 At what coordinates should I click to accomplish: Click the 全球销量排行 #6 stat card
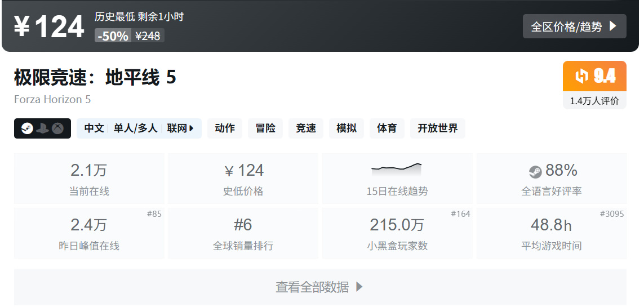click(243, 233)
